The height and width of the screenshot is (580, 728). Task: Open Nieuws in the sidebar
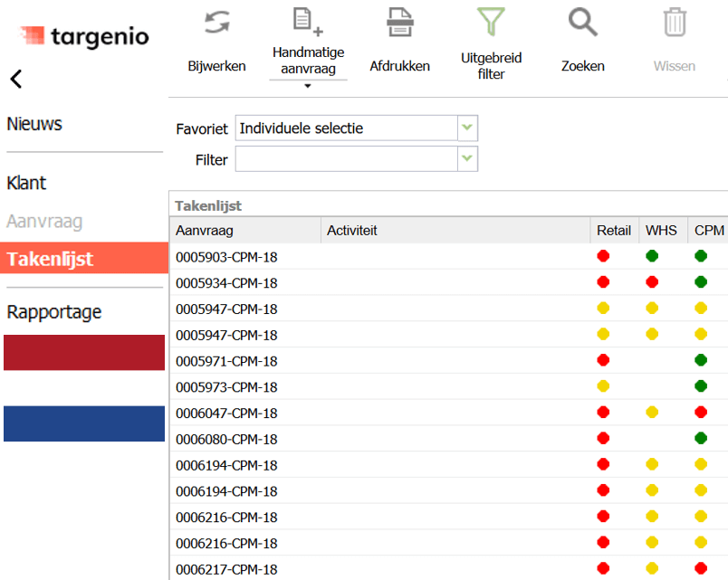coord(34,124)
